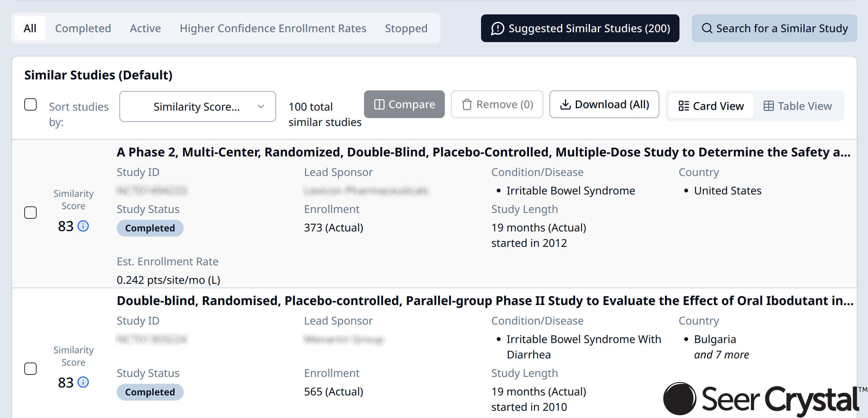
Task: Open the Higher Confidence Enrollment Rates tab
Action: 273,28
